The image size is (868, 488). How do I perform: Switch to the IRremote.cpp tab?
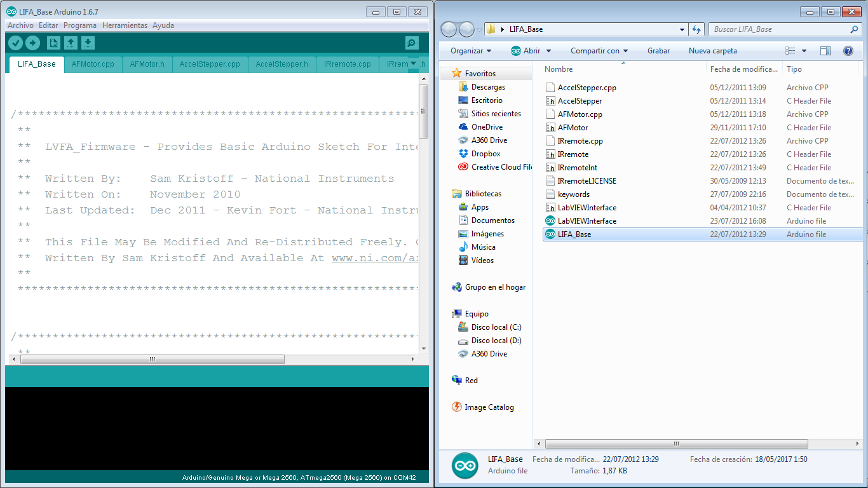pos(348,64)
